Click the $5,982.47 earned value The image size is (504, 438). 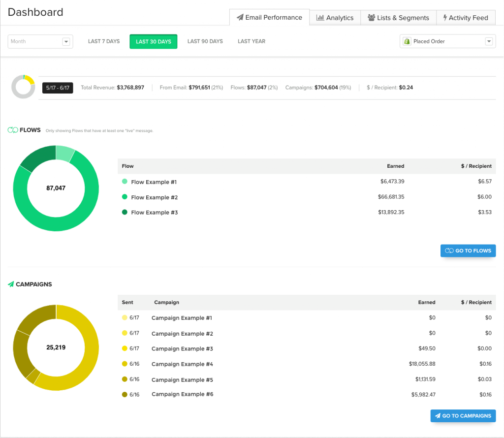[x=423, y=395]
